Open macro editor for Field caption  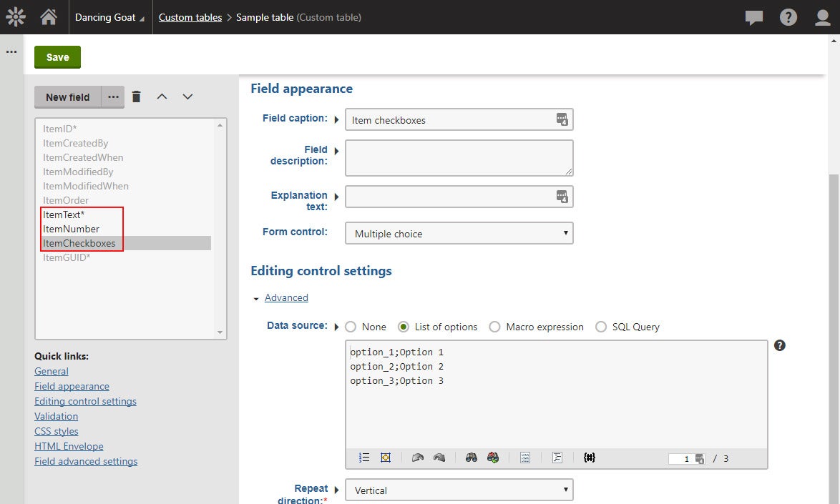(x=562, y=119)
